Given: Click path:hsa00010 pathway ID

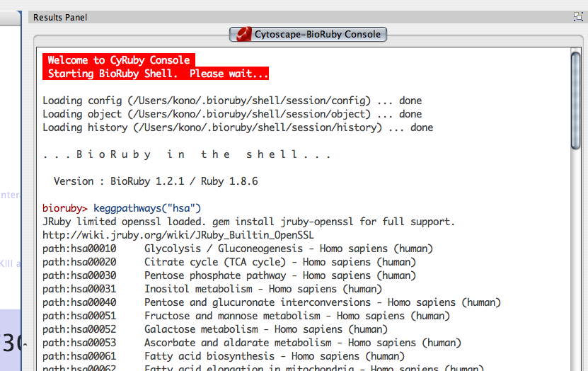Looking at the screenshot, I should pyautogui.click(x=79, y=249).
